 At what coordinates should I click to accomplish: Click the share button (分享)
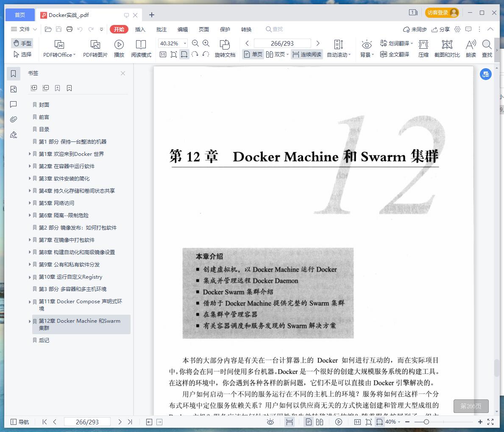(440, 29)
